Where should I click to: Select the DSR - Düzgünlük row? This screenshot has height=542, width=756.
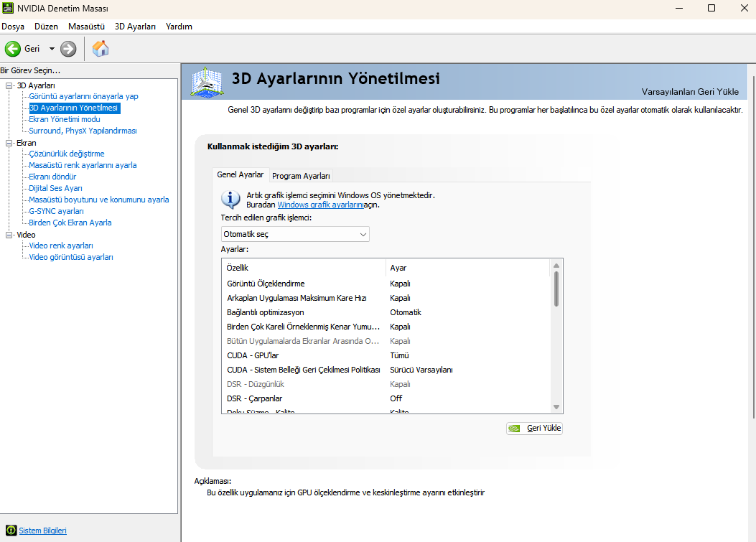[x=387, y=384]
